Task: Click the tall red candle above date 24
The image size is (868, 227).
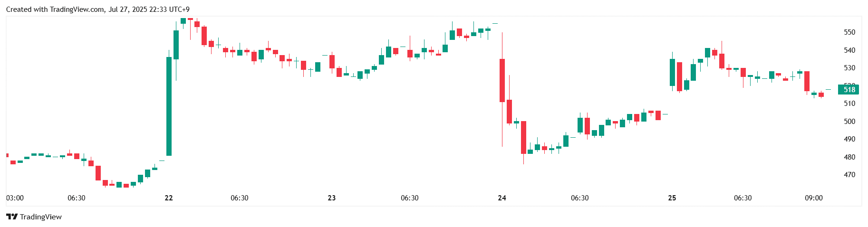Action: point(502,80)
